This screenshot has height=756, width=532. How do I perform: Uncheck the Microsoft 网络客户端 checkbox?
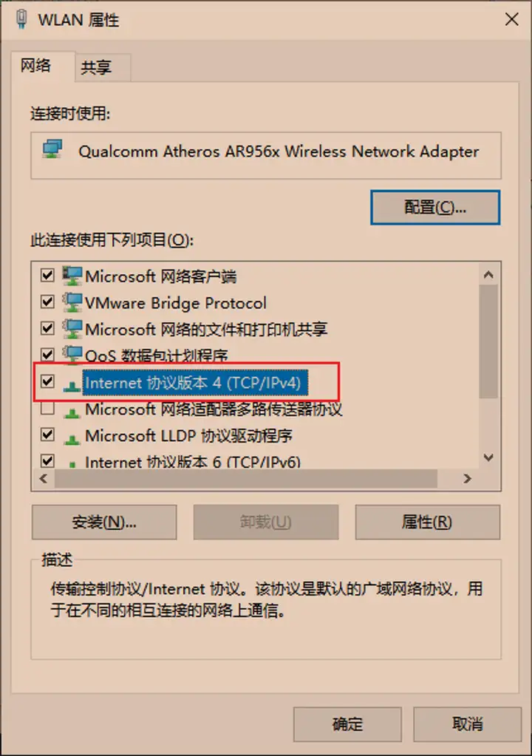(47, 276)
